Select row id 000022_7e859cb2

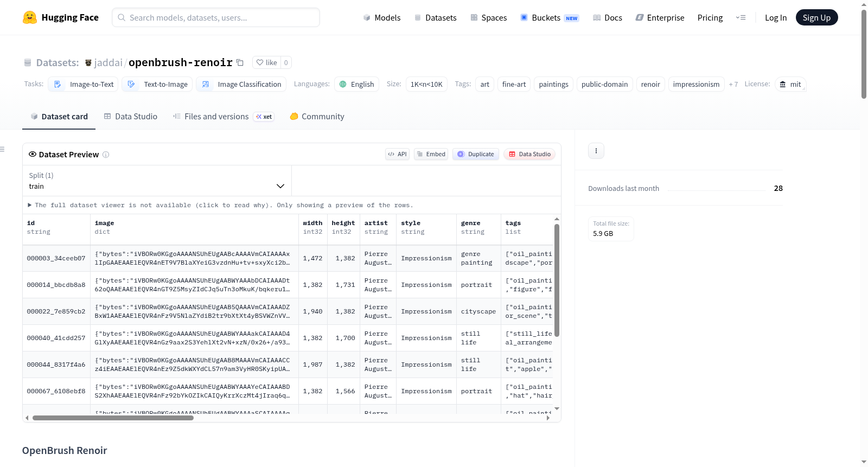[x=56, y=311]
